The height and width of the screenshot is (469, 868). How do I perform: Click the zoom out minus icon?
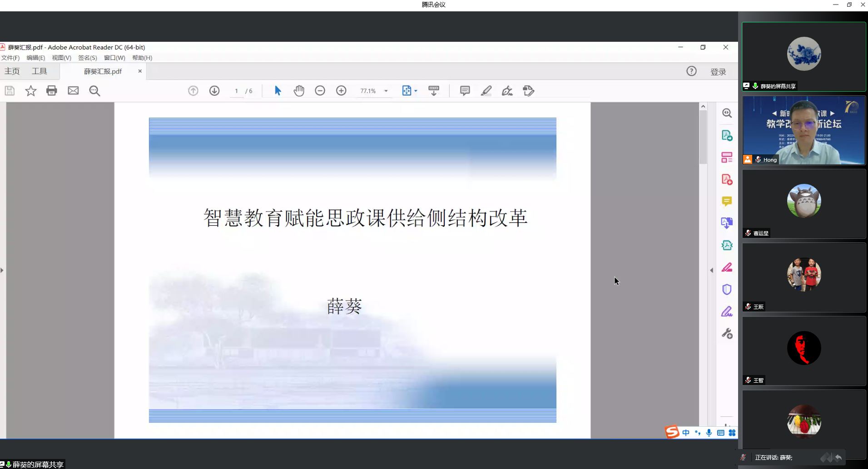click(x=320, y=91)
